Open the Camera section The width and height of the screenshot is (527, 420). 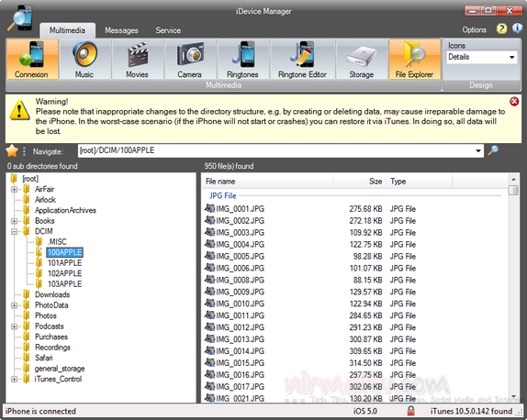[190, 60]
